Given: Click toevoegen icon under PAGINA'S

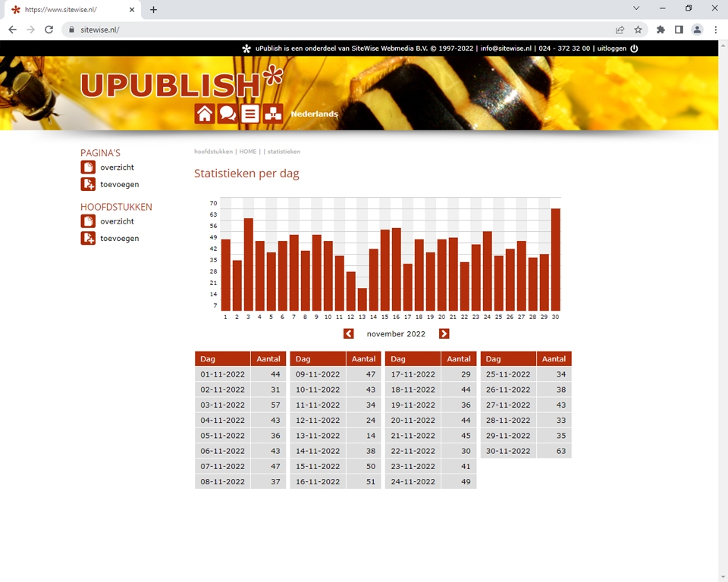Looking at the screenshot, I should (x=88, y=184).
